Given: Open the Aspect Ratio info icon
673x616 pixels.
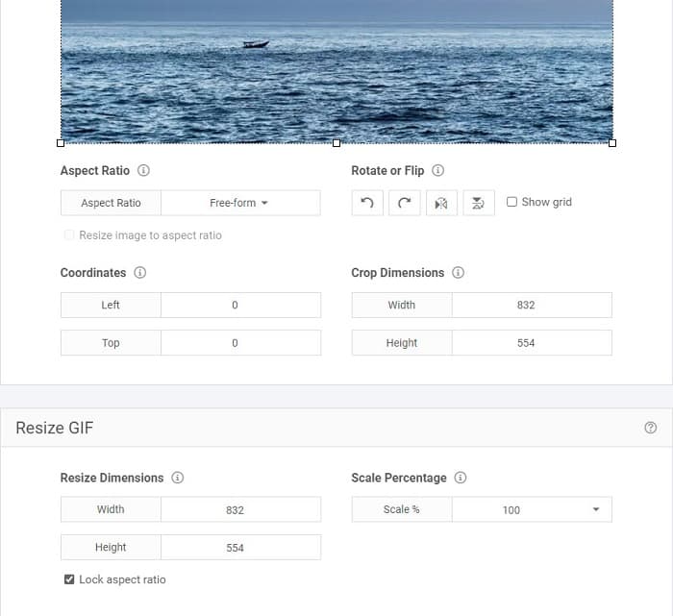Looking at the screenshot, I should (x=144, y=171).
